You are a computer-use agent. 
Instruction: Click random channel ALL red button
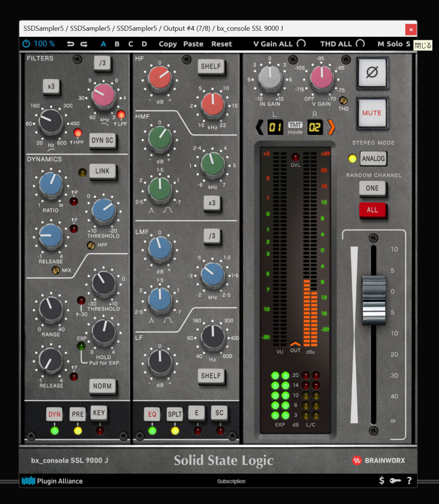coord(372,210)
